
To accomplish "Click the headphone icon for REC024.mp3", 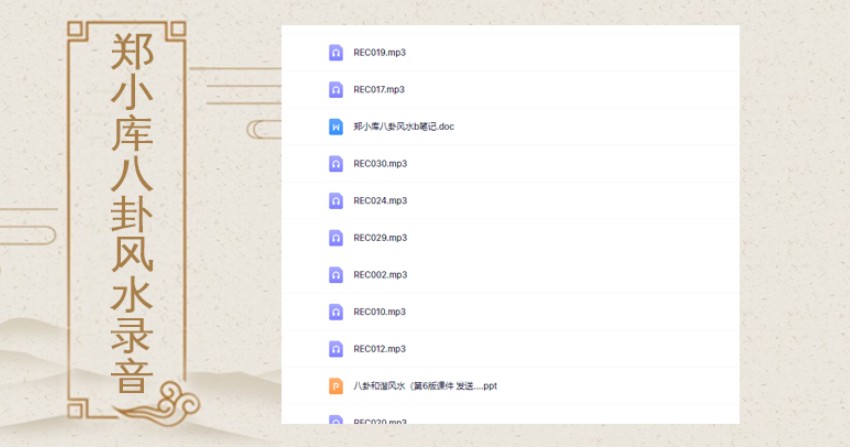I will tap(336, 201).
